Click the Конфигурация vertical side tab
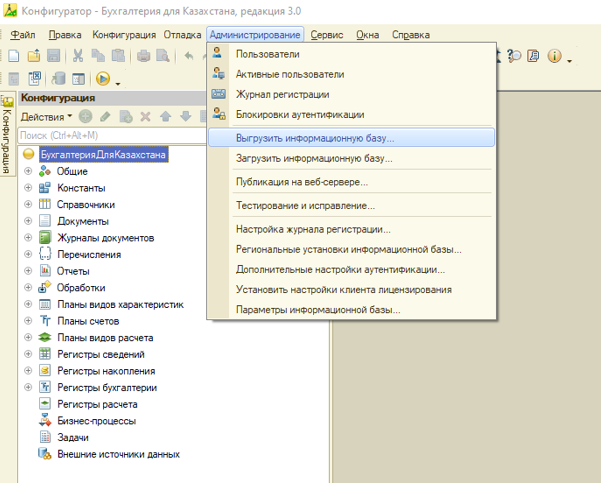Screen dimensions: 601x484 click(x=7, y=134)
